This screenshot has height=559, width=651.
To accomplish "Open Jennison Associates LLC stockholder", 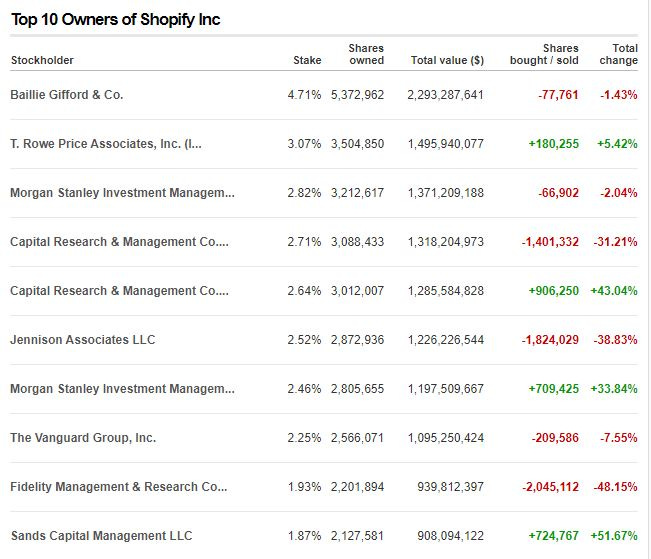I will pos(83,340).
